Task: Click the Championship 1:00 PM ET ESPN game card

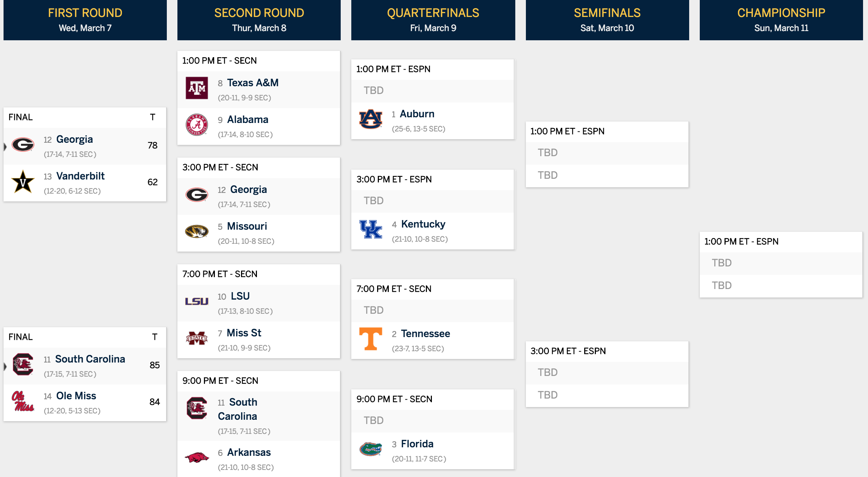Action: pyautogui.click(x=781, y=265)
